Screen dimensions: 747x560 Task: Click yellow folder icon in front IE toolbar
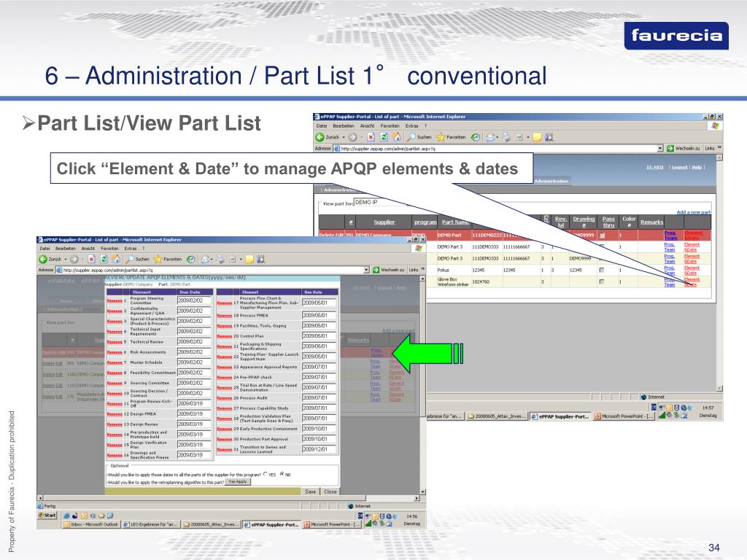pyautogui.click(x=249, y=259)
